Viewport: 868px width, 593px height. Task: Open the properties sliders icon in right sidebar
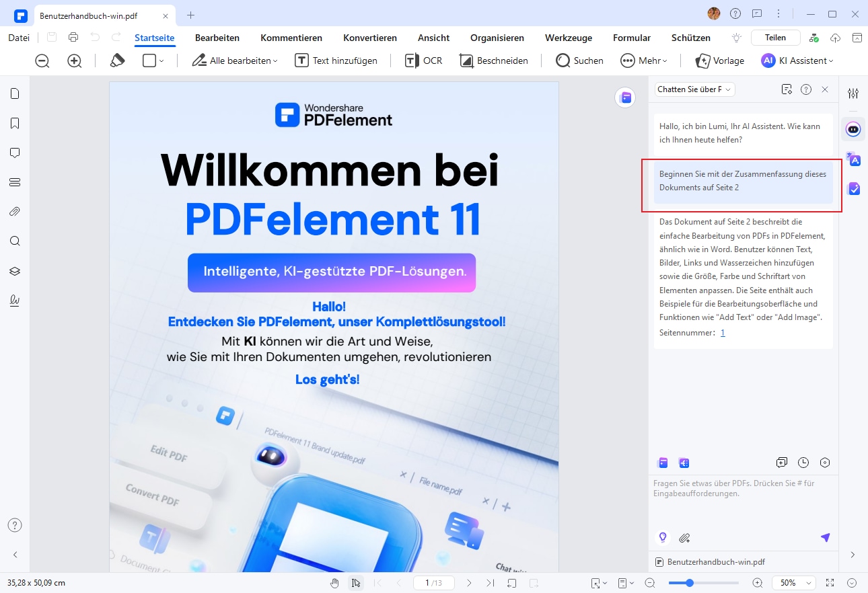coord(853,93)
